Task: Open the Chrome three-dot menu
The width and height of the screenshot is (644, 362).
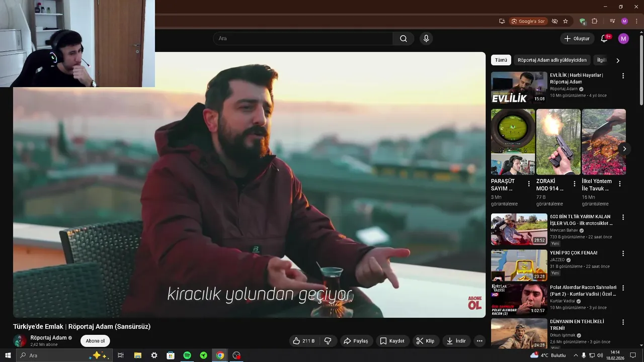Action: pyautogui.click(x=636, y=21)
